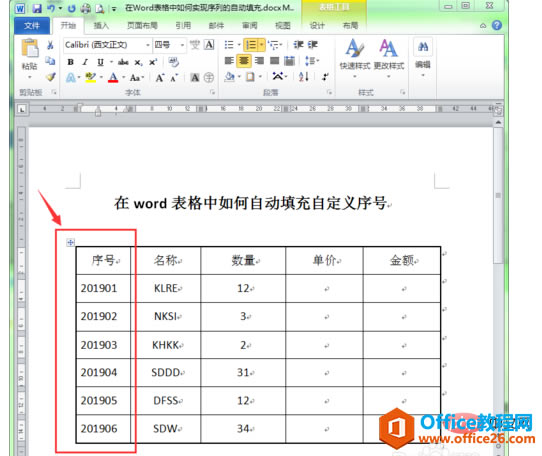The height and width of the screenshot is (456, 542).
Task: Minimize the ribbon with the caret icon
Action: (x=483, y=26)
